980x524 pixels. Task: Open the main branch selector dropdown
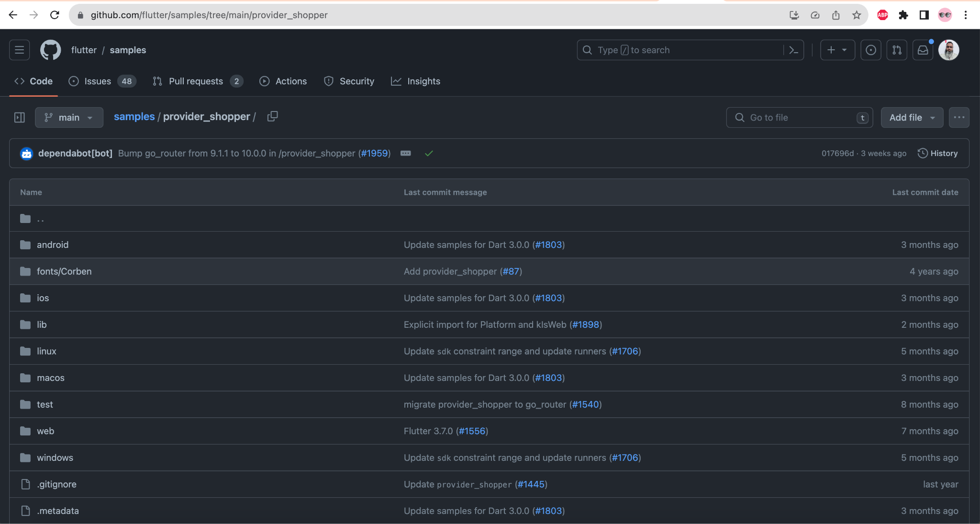[69, 117]
